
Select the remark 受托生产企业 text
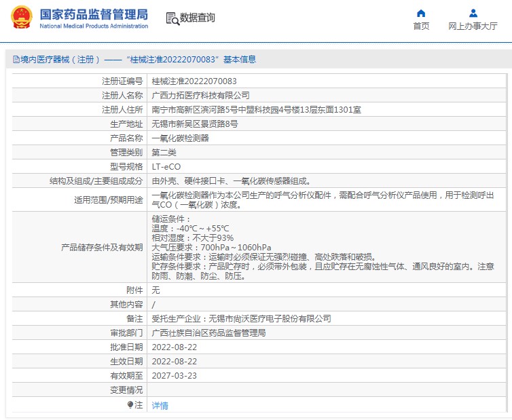241,318
